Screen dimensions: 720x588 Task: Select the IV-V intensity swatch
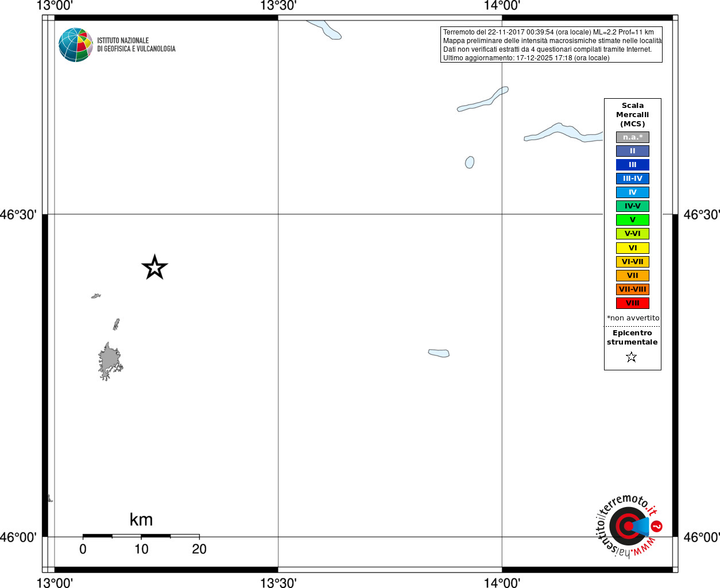click(633, 206)
